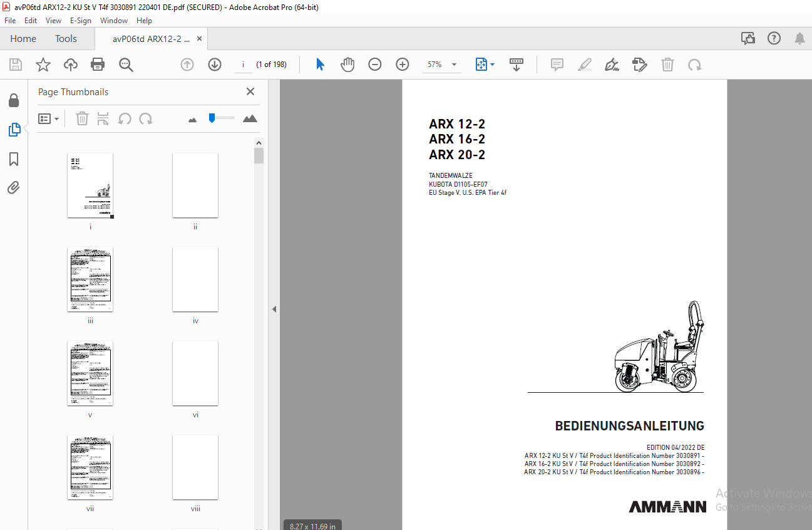Screen dimensions: 812x530
Task: Switch to the Tools tab
Action: (66, 39)
